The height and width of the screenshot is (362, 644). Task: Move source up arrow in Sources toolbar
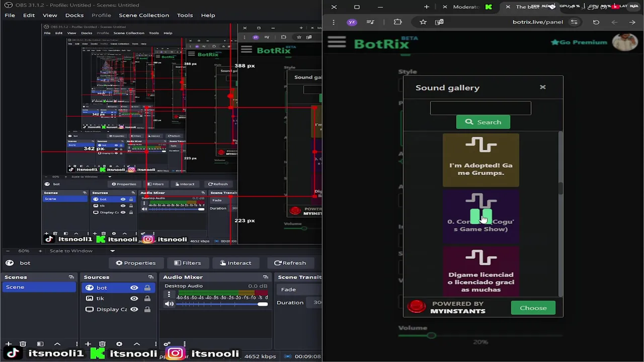tap(136, 344)
